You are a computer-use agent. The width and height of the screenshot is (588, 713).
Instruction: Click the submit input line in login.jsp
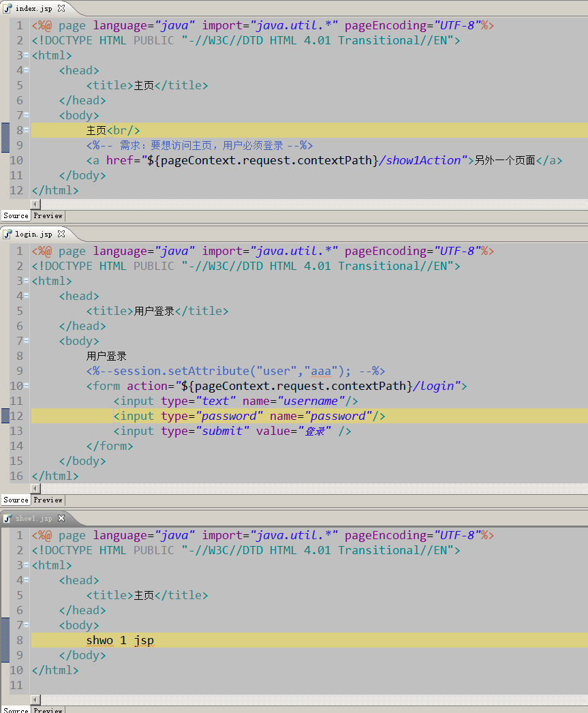tap(232, 431)
